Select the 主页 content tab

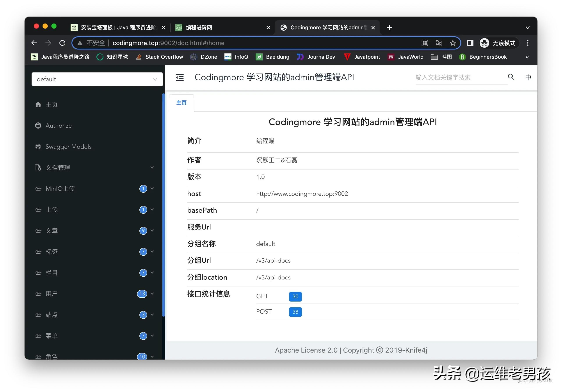coord(181,103)
